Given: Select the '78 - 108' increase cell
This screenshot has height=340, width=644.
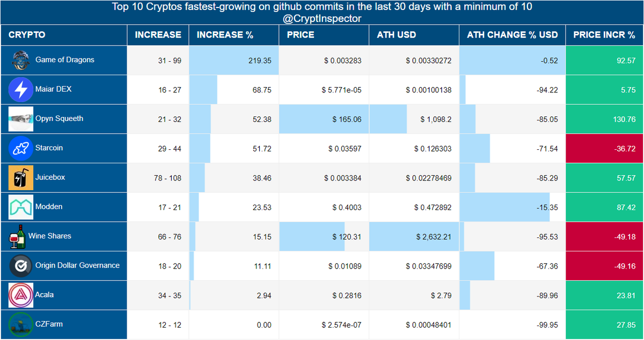Looking at the screenshot, I should (158, 178).
